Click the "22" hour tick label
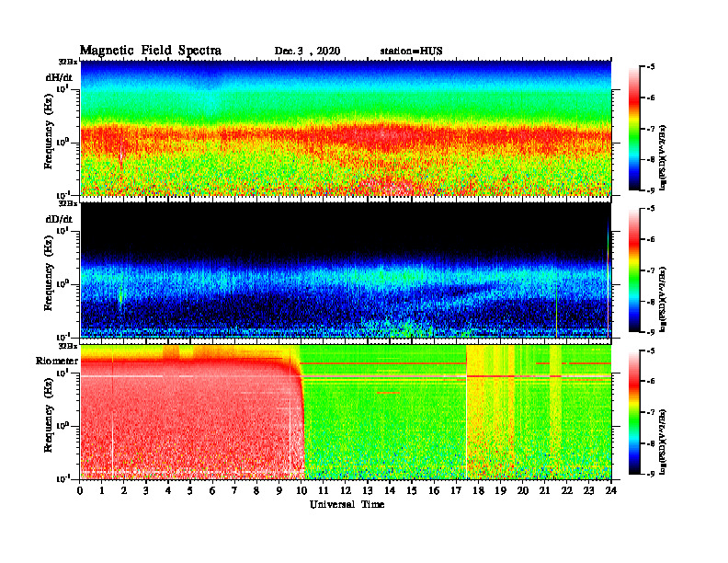 click(566, 490)
